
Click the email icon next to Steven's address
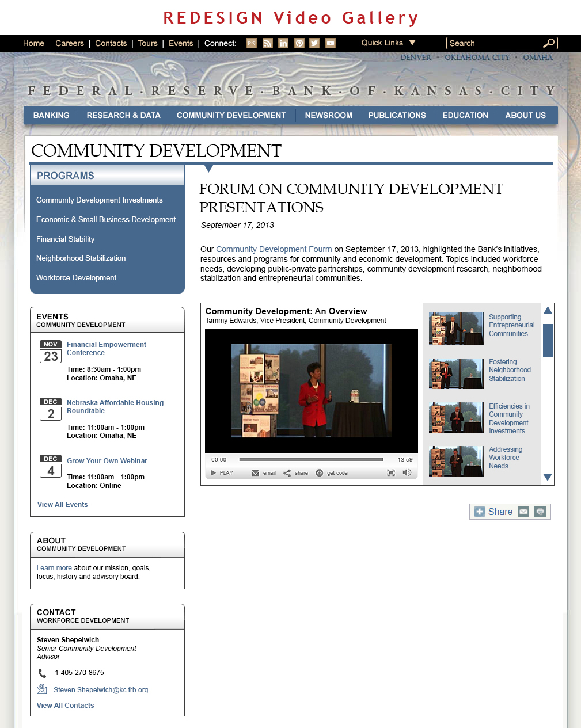click(x=42, y=689)
